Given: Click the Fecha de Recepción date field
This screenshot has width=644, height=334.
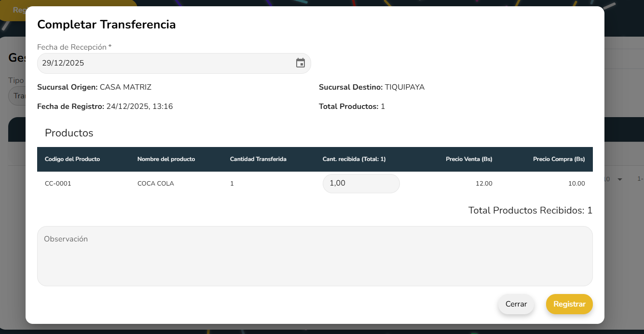Looking at the screenshot, I should pos(164,63).
